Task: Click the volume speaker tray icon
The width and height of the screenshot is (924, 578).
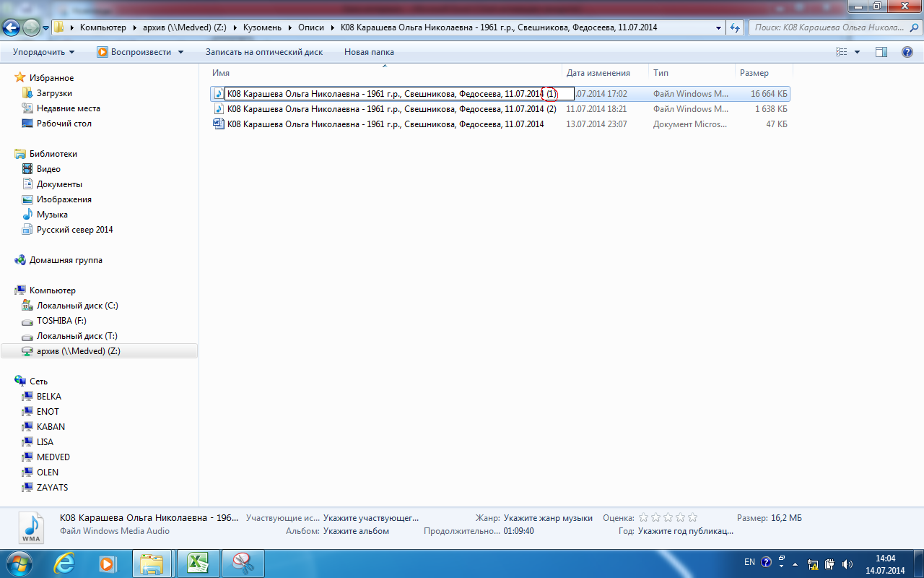Action: coord(847,564)
